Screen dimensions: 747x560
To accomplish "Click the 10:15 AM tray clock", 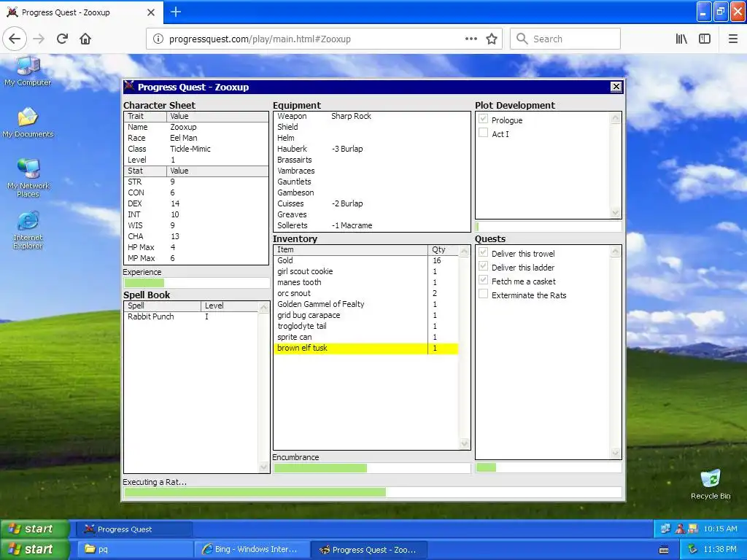I will coord(720,529).
